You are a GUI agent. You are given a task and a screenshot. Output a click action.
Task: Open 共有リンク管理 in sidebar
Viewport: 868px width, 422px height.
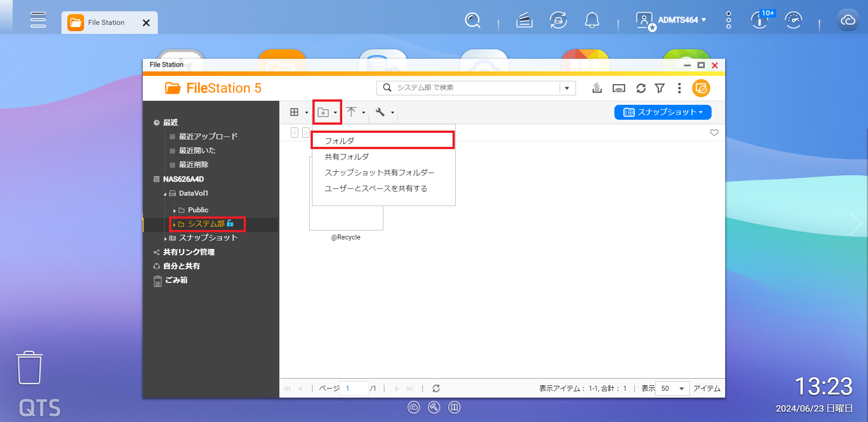coord(189,252)
